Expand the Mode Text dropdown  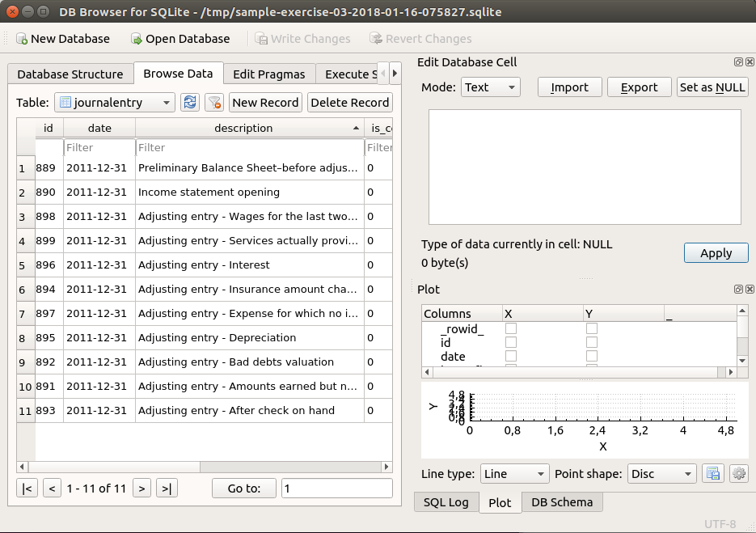pos(490,87)
